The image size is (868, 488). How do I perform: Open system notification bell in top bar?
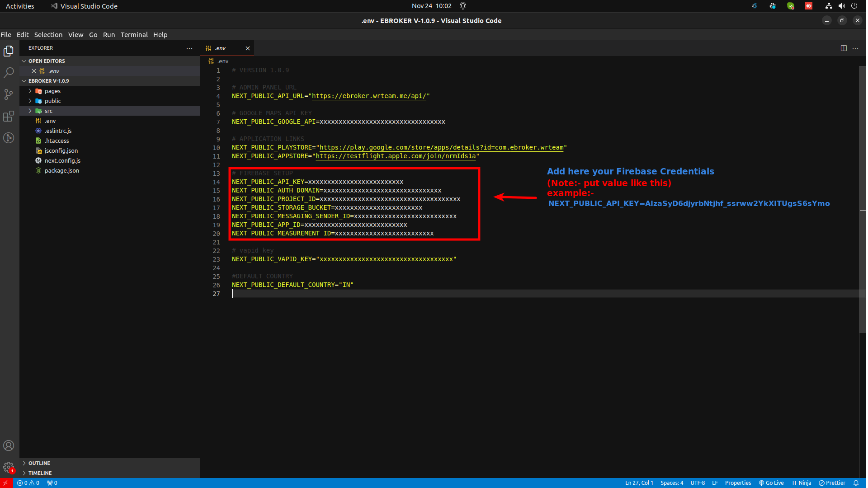coord(463,6)
